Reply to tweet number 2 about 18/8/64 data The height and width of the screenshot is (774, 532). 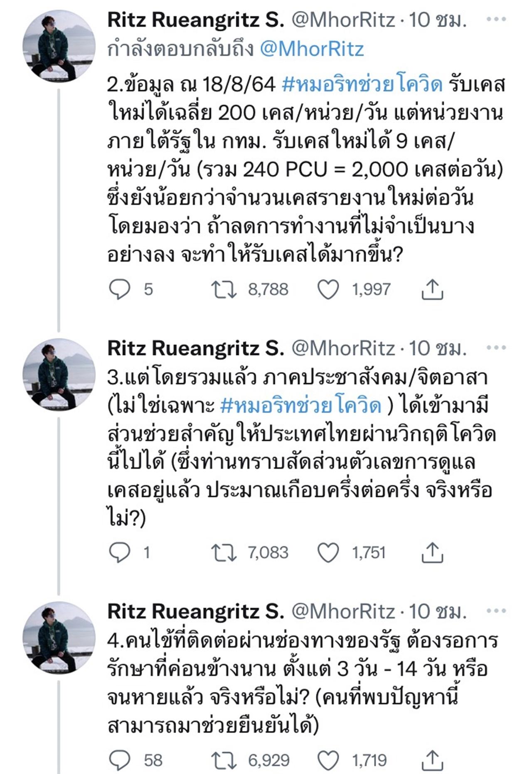(x=120, y=289)
